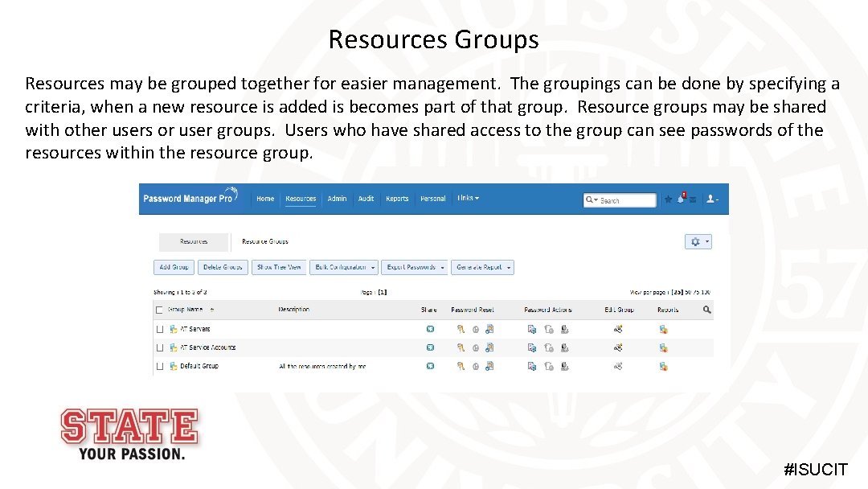Click the share icon for Default Group

(430, 366)
